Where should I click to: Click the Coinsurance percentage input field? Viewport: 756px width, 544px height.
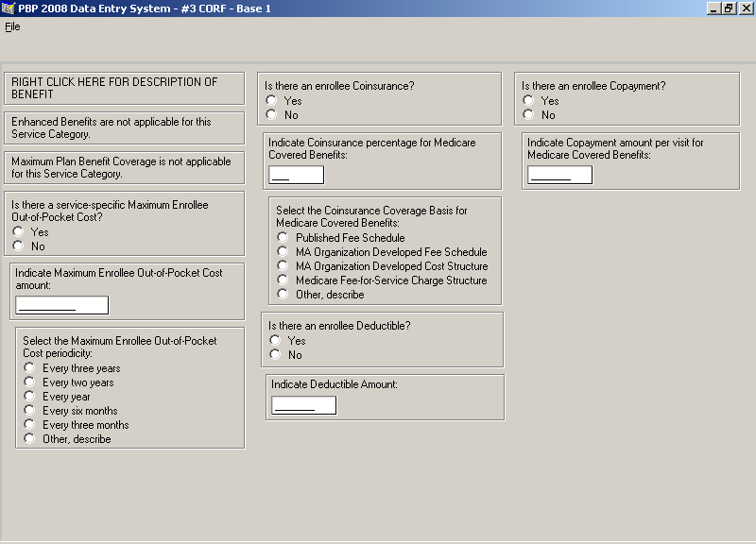coord(297,175)
